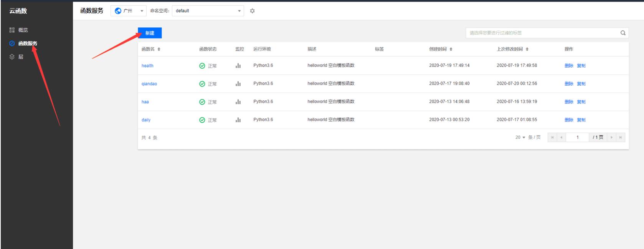Copy the daily function

[x=581, y=120]
